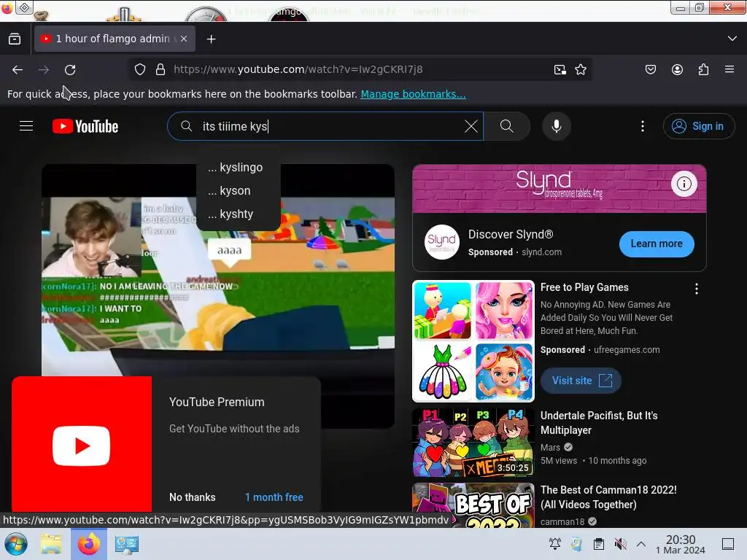747x560 pixels.
Task: Open file manager from taskbar
Action: pyautogui.click(x=51, y=544)
